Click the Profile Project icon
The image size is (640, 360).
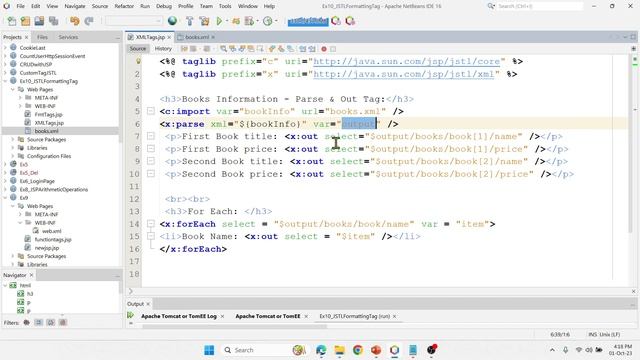click(x=249, y=21)
